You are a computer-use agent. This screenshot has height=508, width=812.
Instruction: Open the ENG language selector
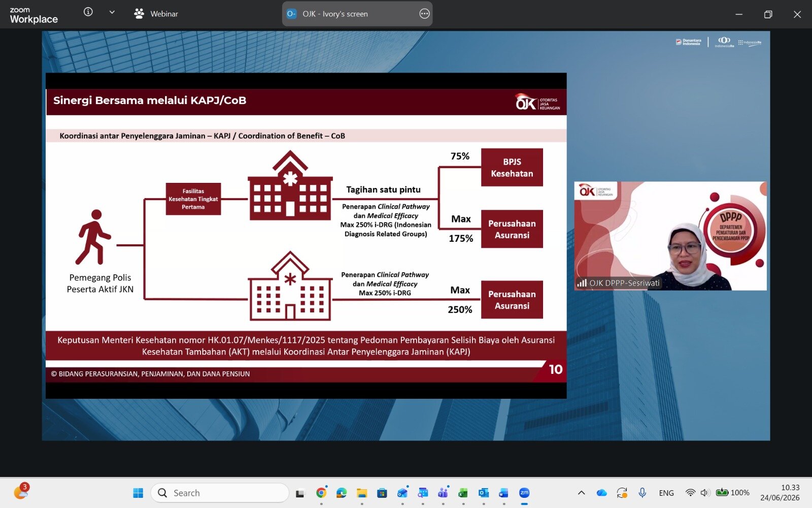coord(666,493)
